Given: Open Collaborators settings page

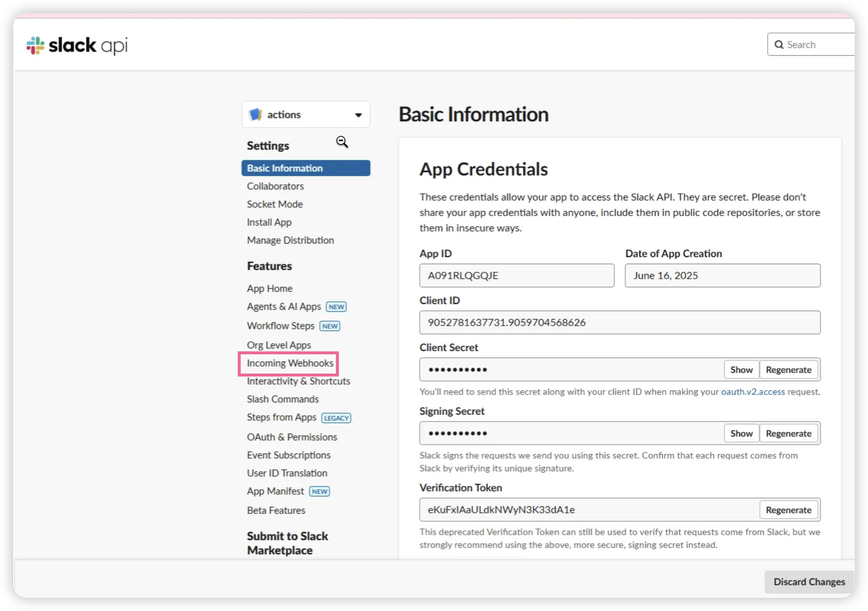Looking at the screenshot, I should pos(275,186).
